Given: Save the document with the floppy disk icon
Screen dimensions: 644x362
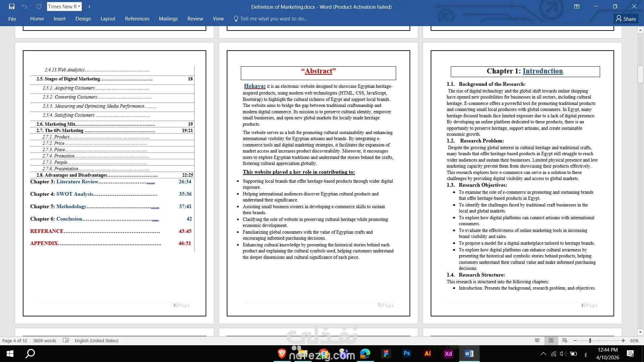Looking at the screenshot, I should click(x=12, y=6).
